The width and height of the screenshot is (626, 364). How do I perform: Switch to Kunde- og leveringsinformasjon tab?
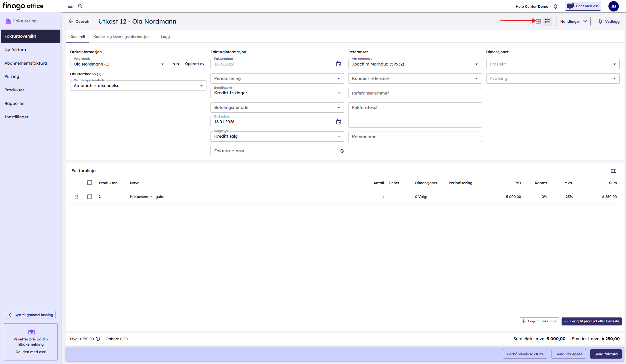pos(121,37)
